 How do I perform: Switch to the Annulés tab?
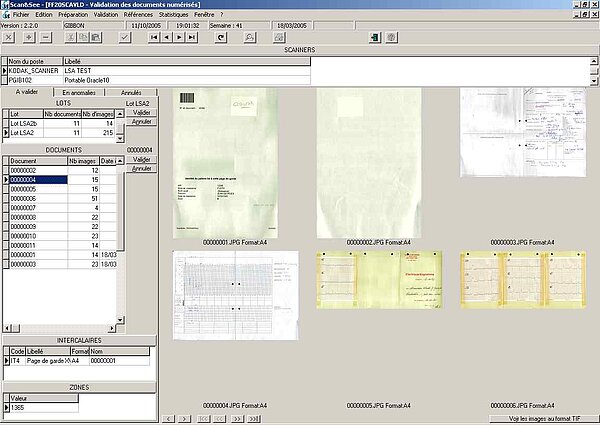pos(130,92)
